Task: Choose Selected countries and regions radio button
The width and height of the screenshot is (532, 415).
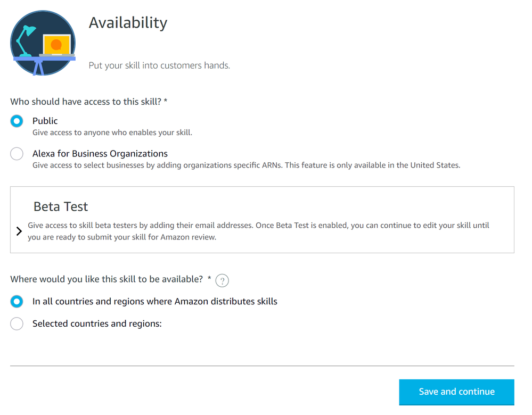Action: (17, 323)
